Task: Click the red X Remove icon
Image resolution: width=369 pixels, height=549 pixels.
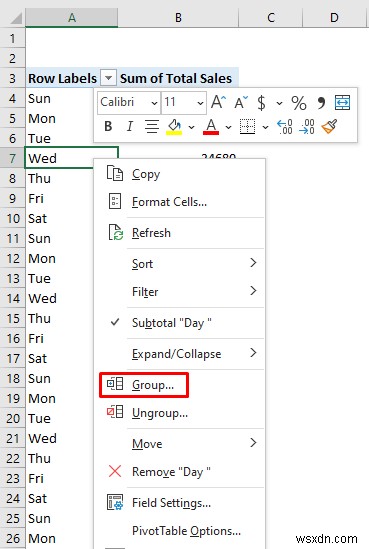Action: coord(115,471)
